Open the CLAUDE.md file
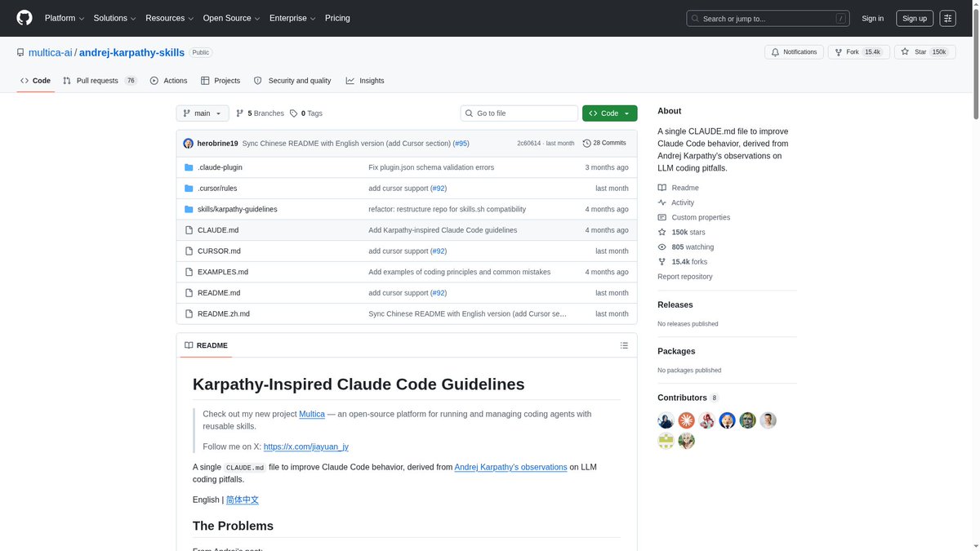Viewport: 980px width, 551px height. point(218,230)
